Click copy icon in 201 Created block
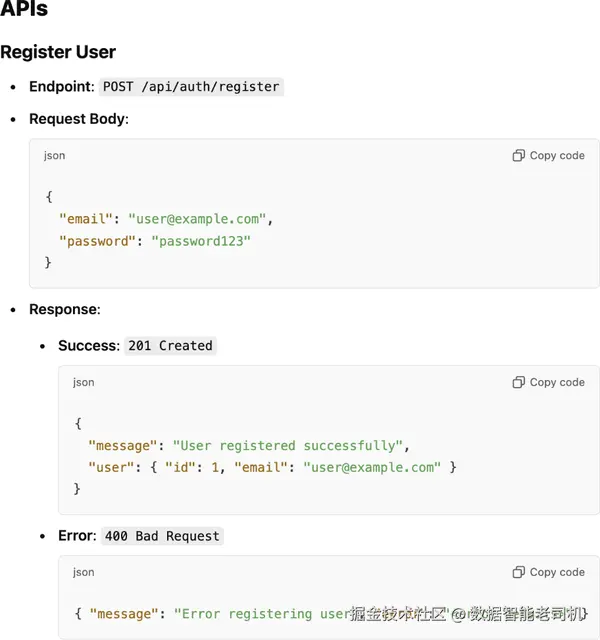Viewport: 600px width, 640px height. click(x=518, y=382)
